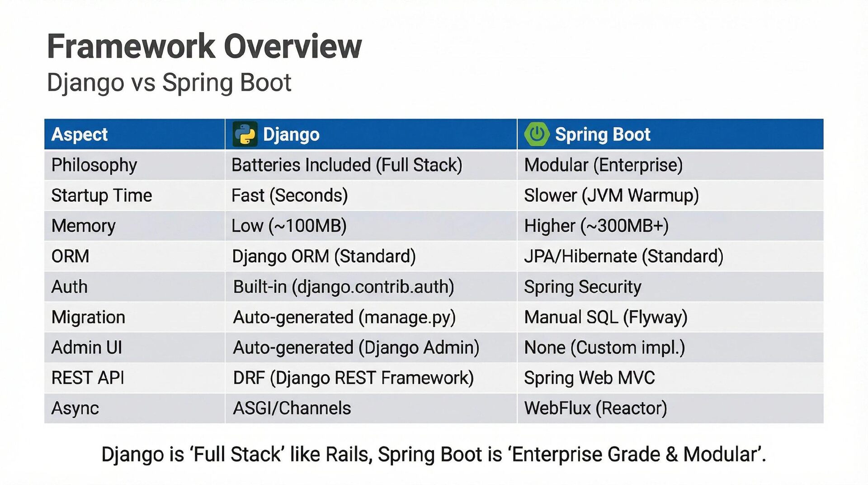Click the Async row label
This screenshot has height=485, width=868.
tap(75, 408)
